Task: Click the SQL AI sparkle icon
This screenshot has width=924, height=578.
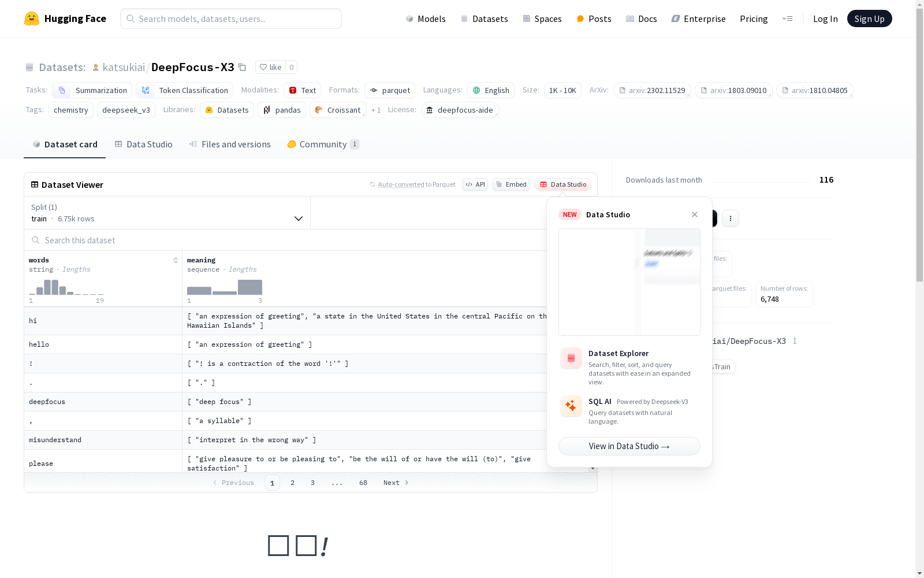Action: point(571,406)
